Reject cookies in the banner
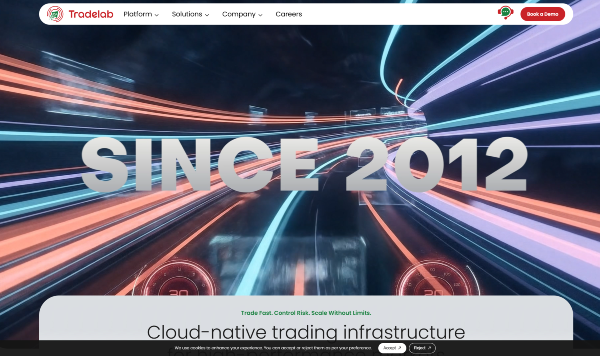 click(x=422, y=348)
